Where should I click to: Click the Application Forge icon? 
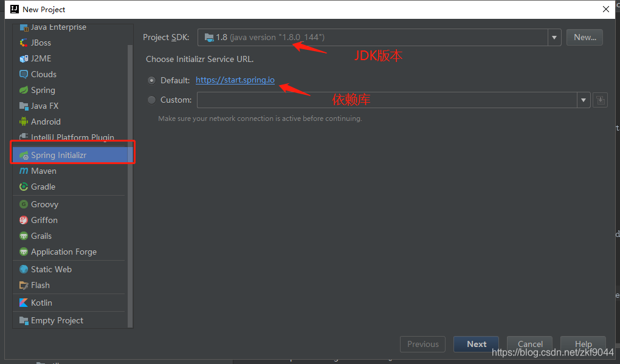24,252
